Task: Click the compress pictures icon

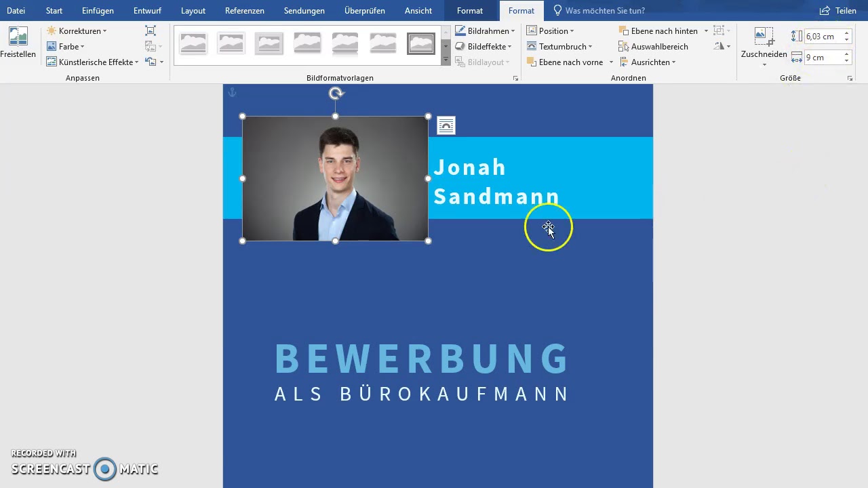Action: 151,31
